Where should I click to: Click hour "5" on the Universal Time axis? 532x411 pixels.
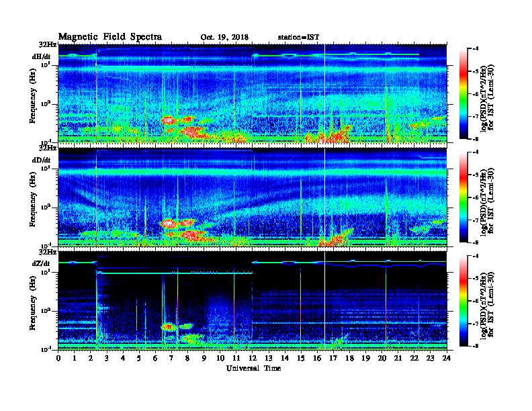pos(139,359)
